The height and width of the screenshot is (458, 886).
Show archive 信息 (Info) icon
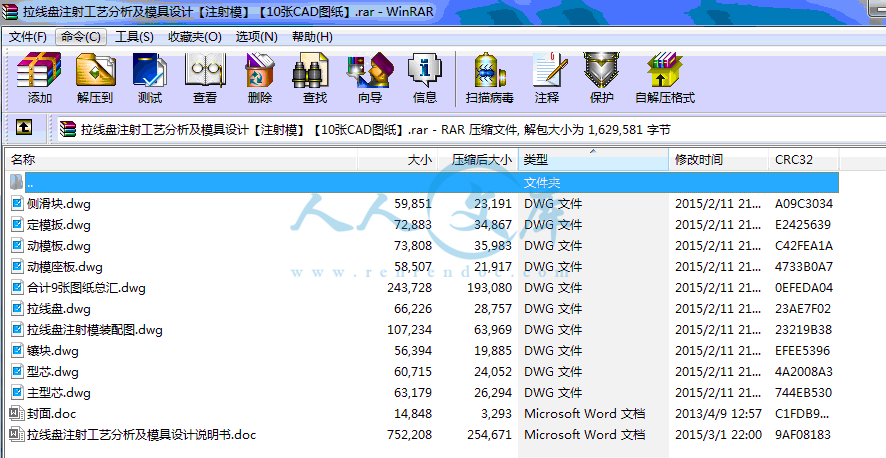click(x=425, y=70)
